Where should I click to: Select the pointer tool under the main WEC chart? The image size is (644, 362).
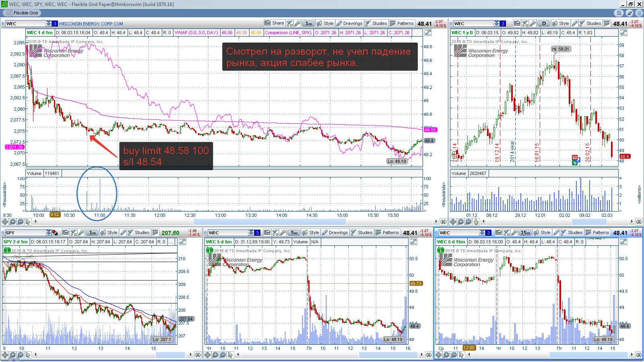pyautogui.click(x=28, y=222)
